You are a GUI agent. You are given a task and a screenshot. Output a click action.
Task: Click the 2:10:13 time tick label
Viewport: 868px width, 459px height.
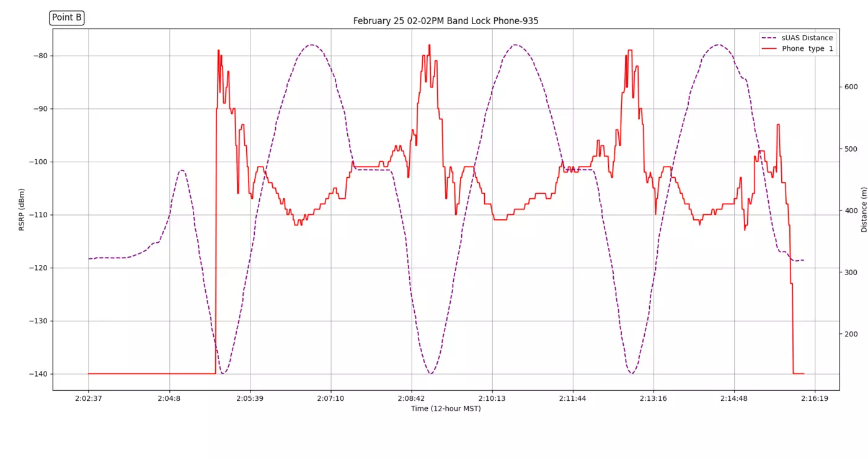[492, 398]
